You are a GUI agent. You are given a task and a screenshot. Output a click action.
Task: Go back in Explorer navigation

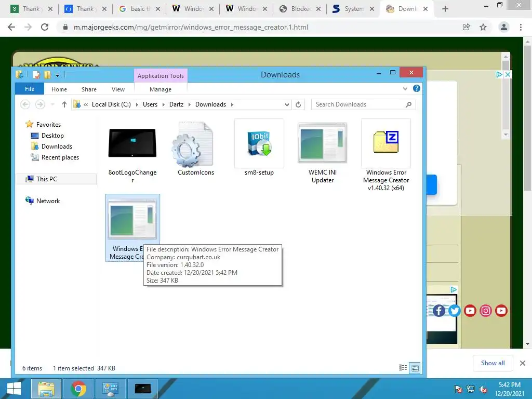pyautogui.click(x=25, y=104)
